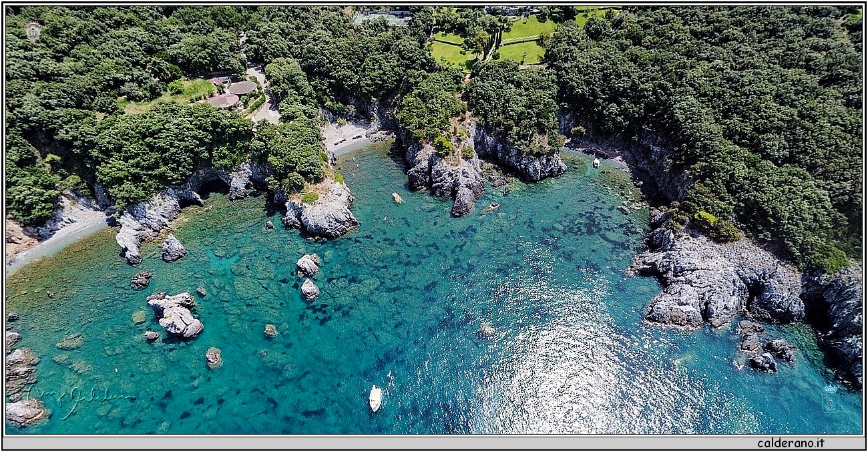This screenshot has height=452, width=868.
Task: Click the yellow kayak near the central rocks
Action: (x=397, y=198)
